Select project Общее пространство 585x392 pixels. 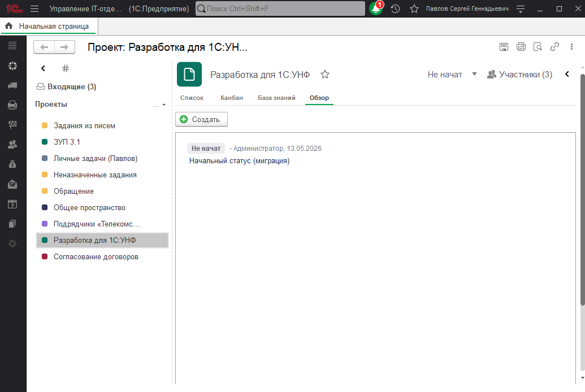point(102,208)
